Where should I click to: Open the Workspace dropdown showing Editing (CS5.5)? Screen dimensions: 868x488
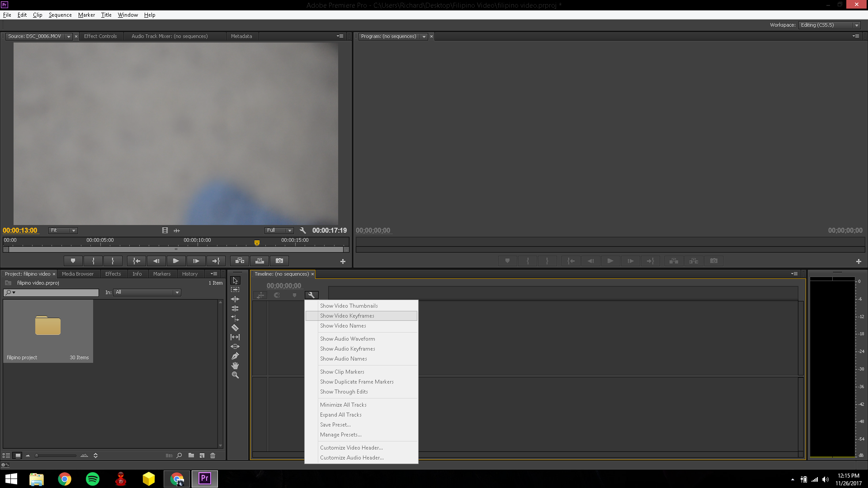point(829,25)
